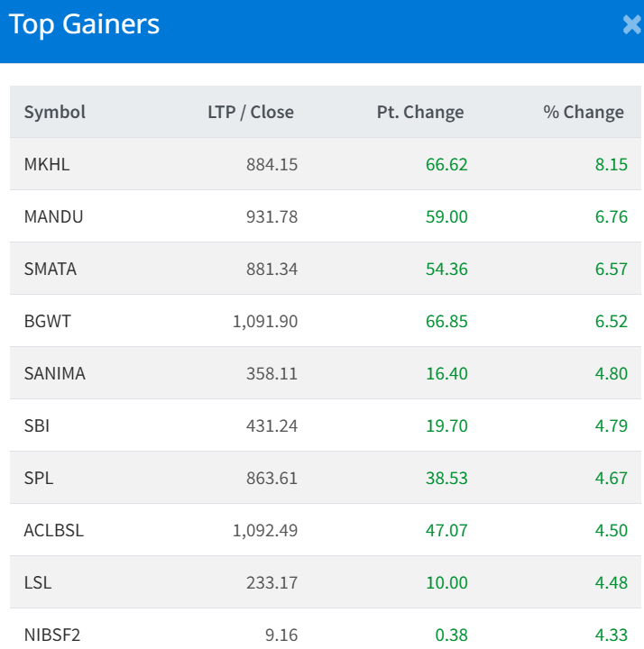
Task: Click the % Change column header
Action: coord(584,113)
